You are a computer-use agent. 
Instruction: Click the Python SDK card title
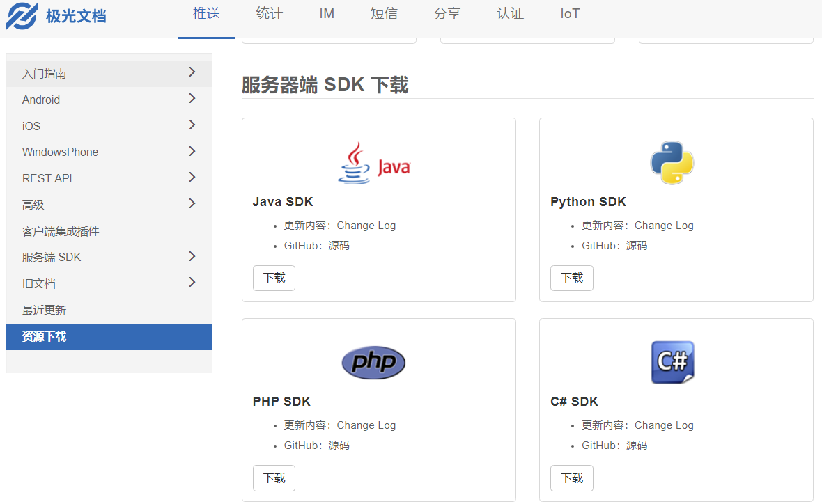[588, 202]
